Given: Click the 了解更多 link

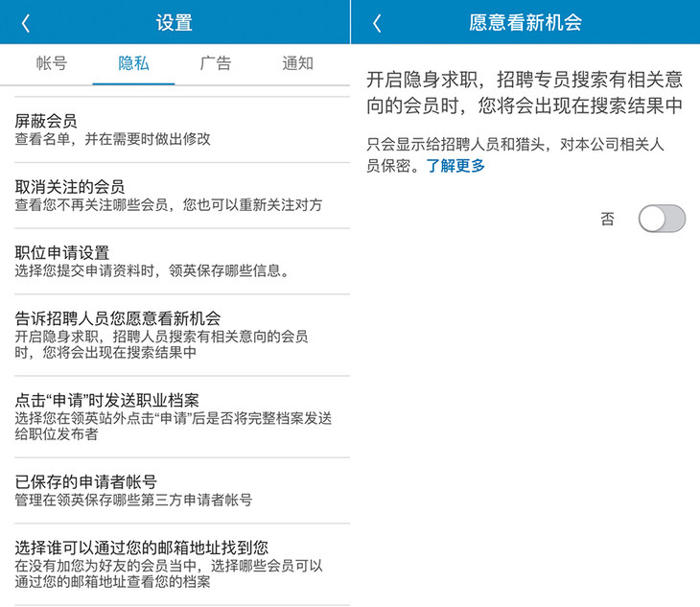Looking at the screenshot, I should click(455, 166).
